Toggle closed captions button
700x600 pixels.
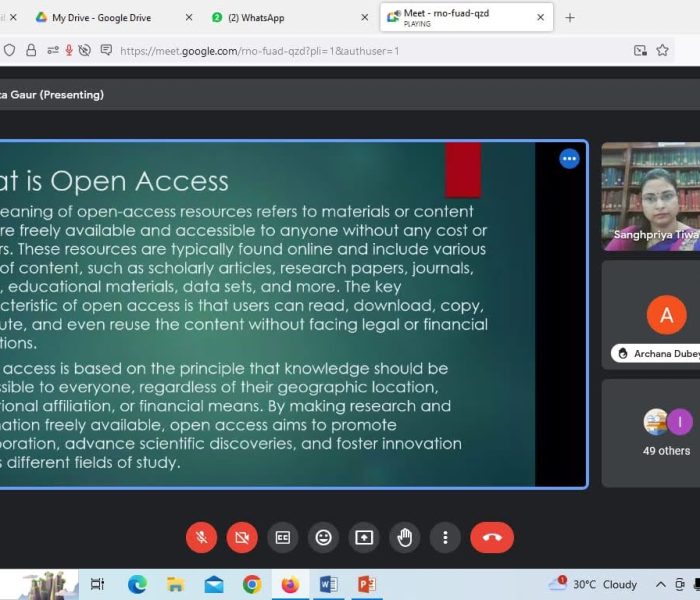(283, 538)
